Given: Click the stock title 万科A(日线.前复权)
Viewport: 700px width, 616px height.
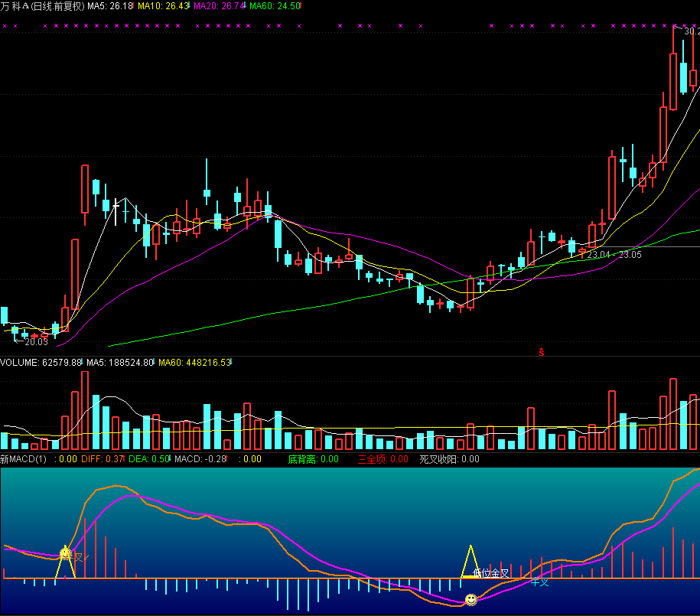Looking at the screenshot, I should pyautogui.click(x=42, y=6).
